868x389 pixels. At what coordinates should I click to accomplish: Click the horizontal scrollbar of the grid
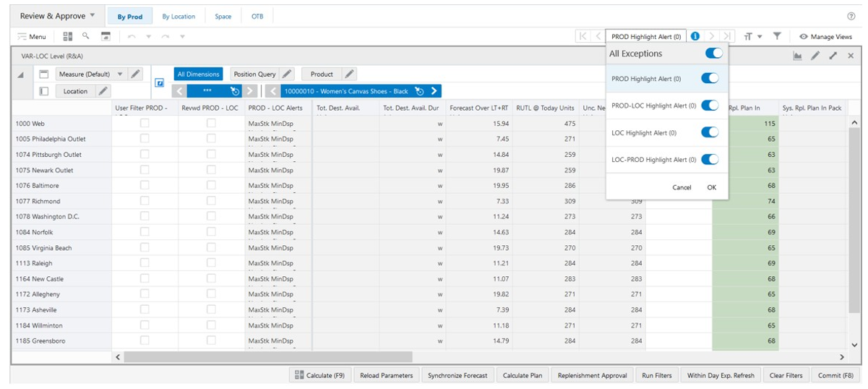click(268, 357)
